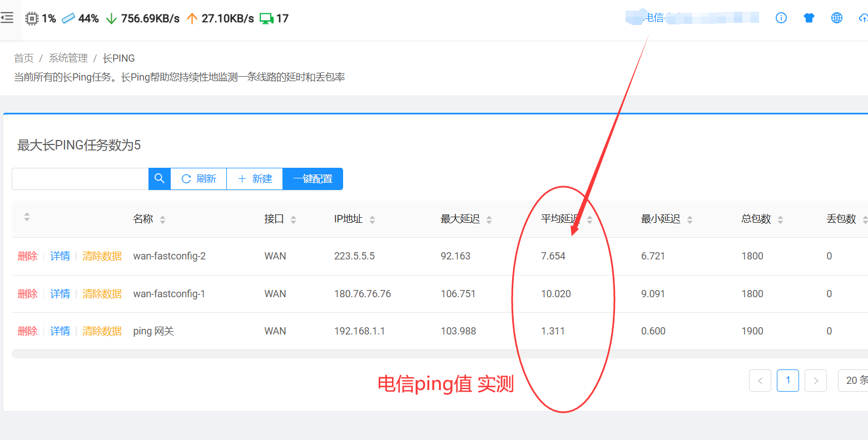Click min latency value 9.091
868x440 pixels.
click(x=653, y=294)
